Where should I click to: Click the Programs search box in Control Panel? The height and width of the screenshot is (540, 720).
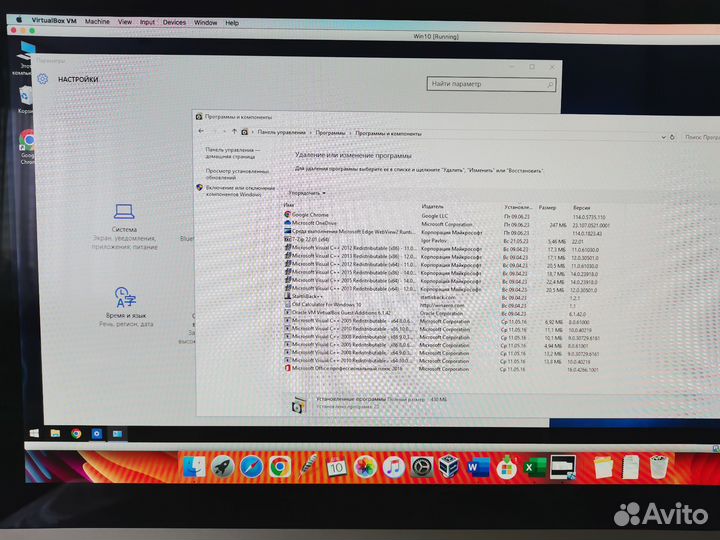coord(701,137)
